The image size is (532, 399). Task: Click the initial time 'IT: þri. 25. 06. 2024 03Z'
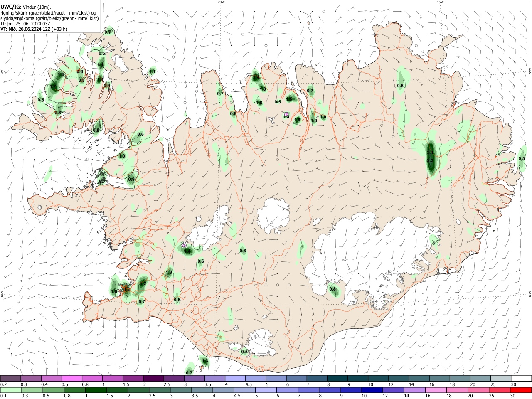[25, 24]
